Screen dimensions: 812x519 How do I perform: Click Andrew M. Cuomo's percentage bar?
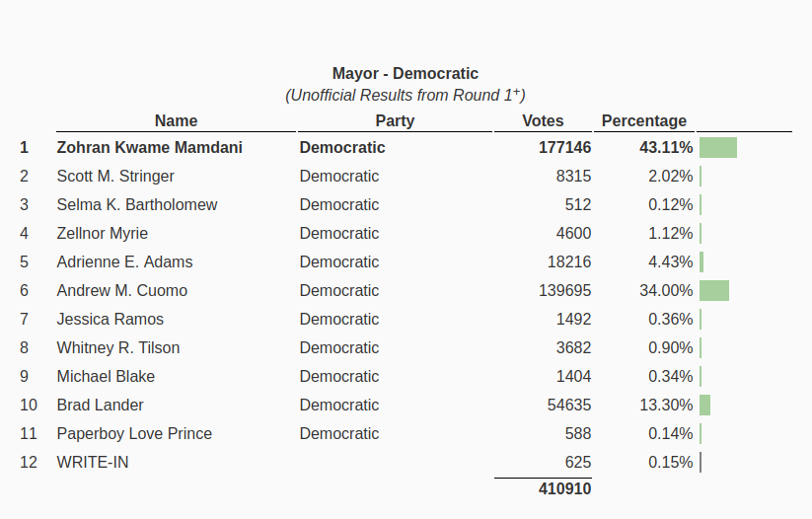(x=714, y=290)
